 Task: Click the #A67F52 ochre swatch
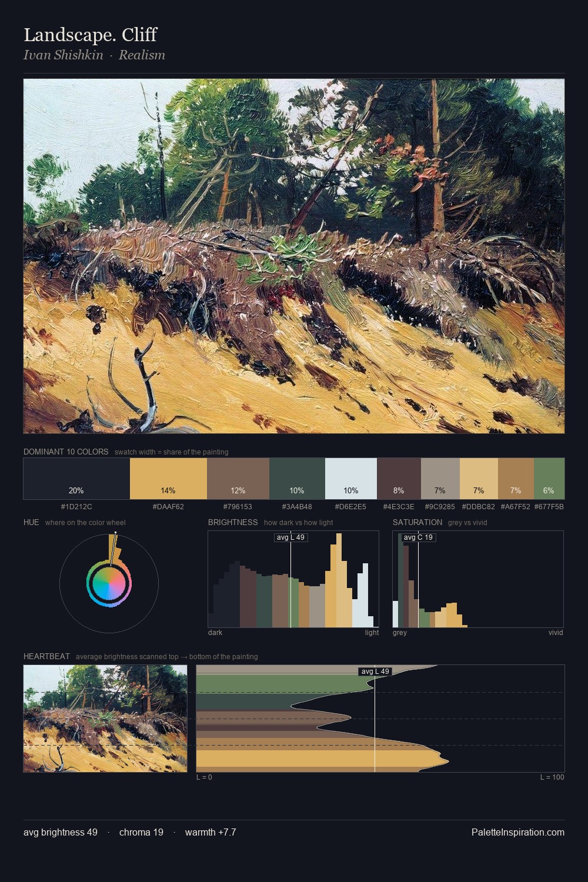pyautogui.click(x=516, y=479)
